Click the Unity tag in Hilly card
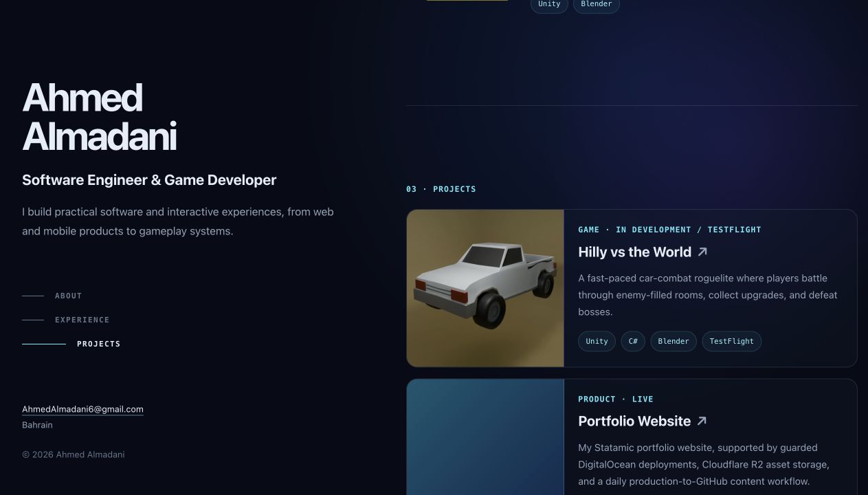Viewport: 868px width, 495px height. [x=597, y=341]
